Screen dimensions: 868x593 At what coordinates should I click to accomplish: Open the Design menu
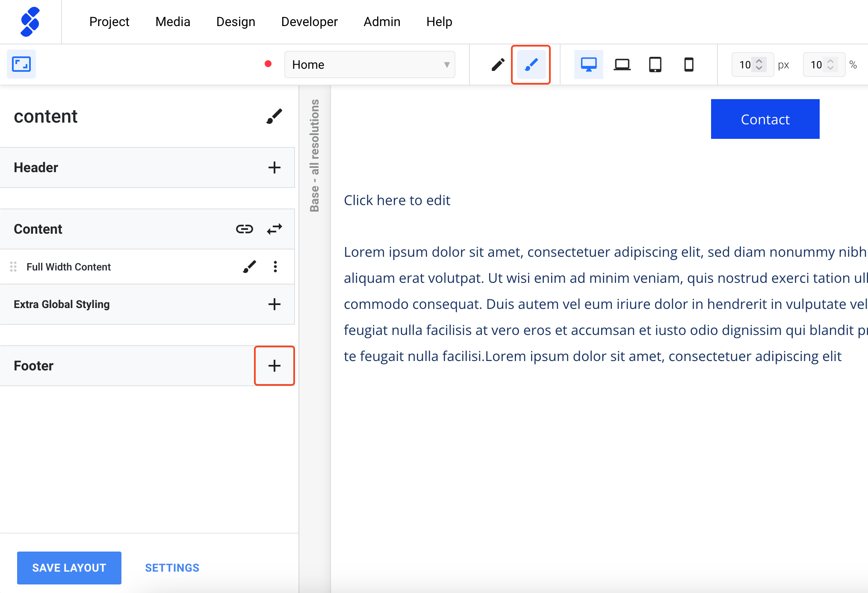(236, 22)
